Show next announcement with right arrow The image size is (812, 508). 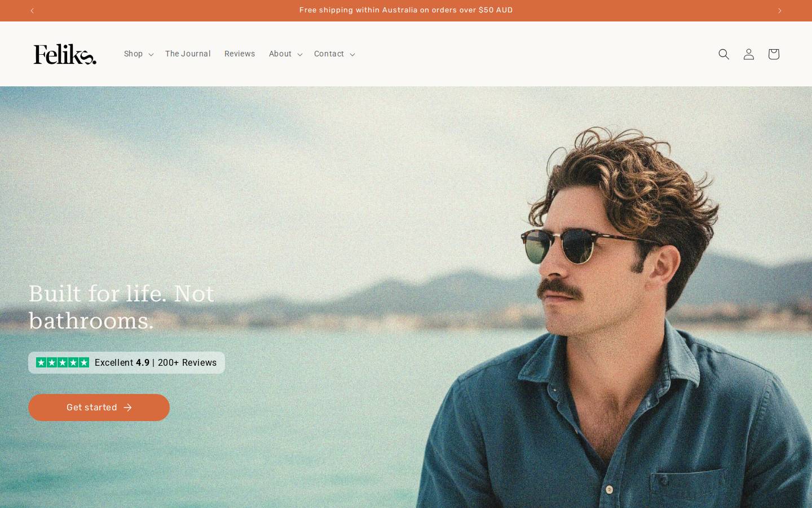click(x=780, y=11)
